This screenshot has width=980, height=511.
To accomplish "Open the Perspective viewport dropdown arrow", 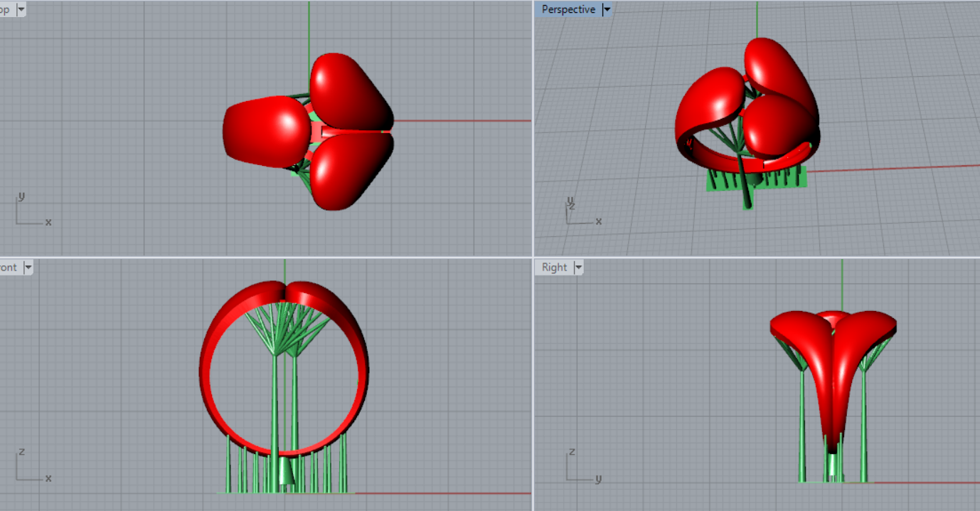I will click(x=607, y=10).
